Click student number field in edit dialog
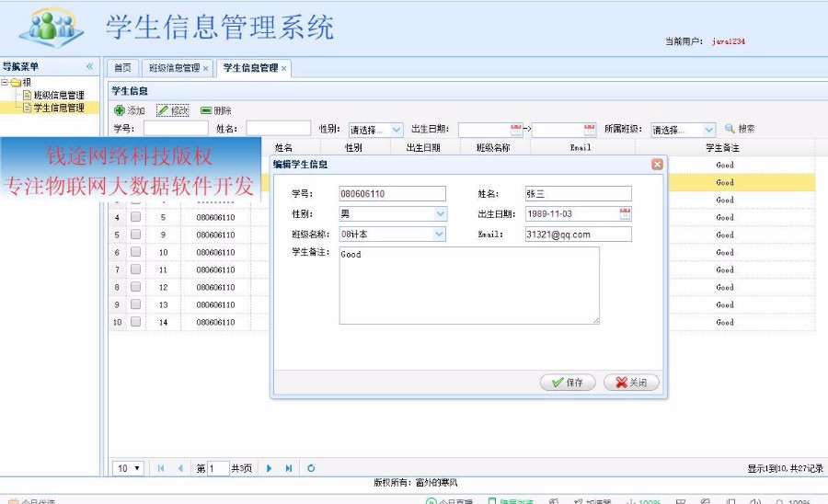The height and width of the screenshot is (504, 828). coord(392,194)
